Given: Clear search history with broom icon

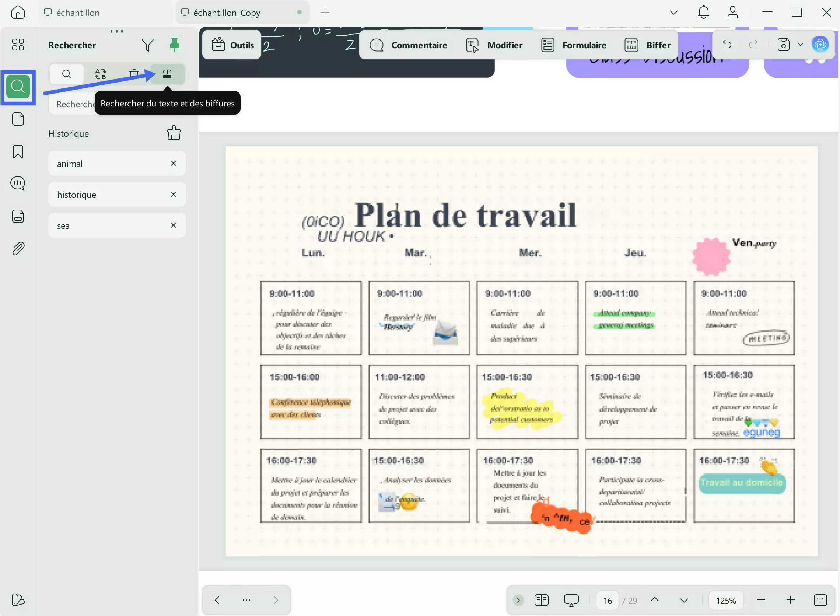Looking at the screenshot, I should click(174, 133).
